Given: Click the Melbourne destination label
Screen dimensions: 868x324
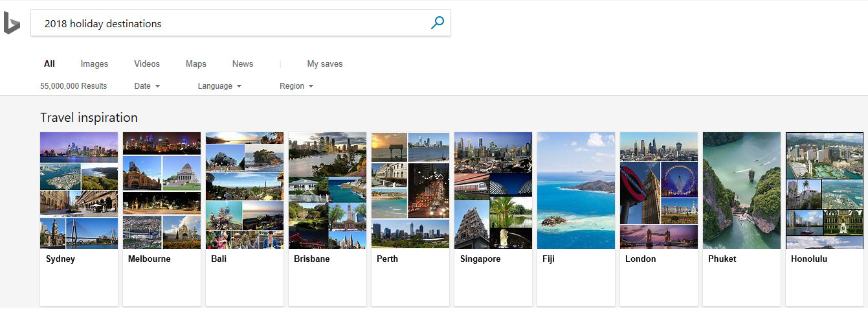Looking at the screenshot, I should [150, 259].
